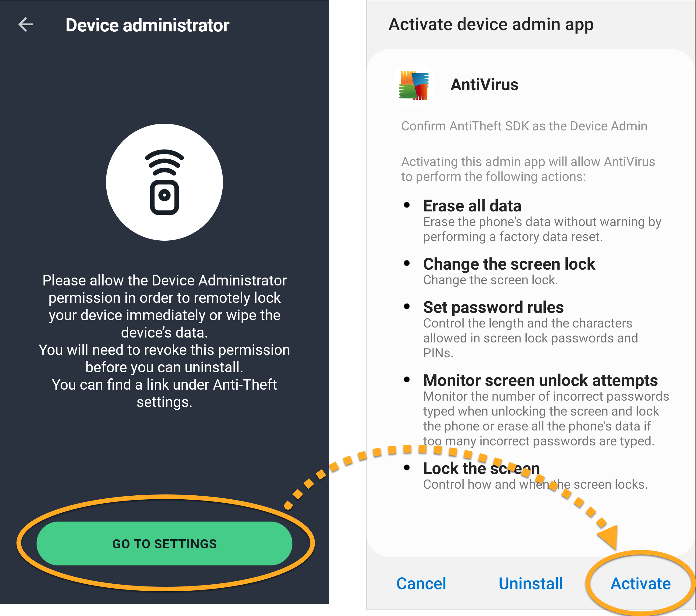Tap the Uninstall button
696x616 pixels.
point(531,584)
